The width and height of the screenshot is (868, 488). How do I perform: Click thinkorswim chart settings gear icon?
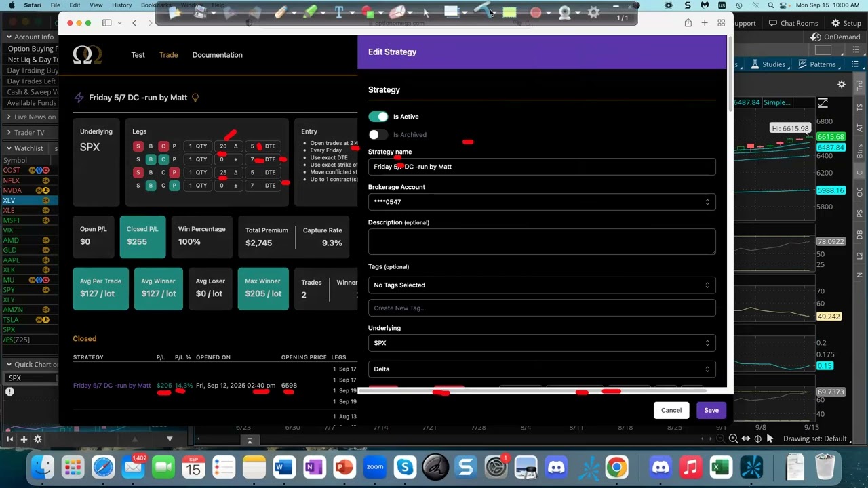click(842, 85)
